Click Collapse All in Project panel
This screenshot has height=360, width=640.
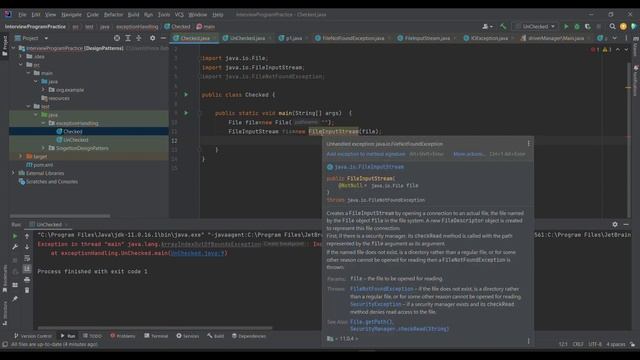coord(139,38)
